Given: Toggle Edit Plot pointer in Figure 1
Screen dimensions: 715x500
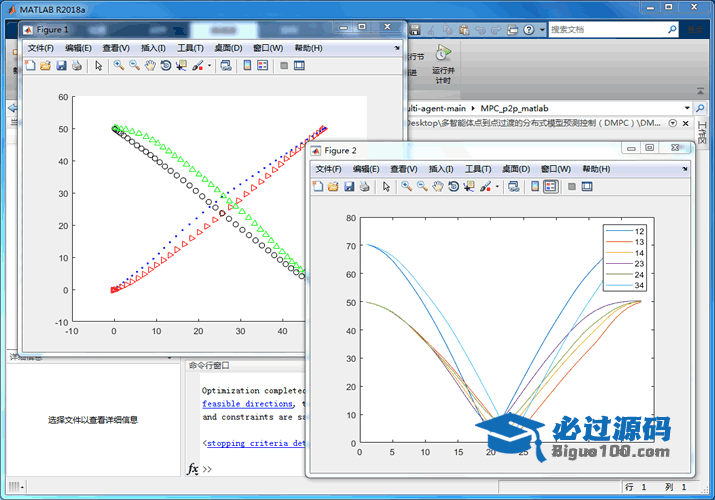Looking at the screenshot, I should 98,66.
